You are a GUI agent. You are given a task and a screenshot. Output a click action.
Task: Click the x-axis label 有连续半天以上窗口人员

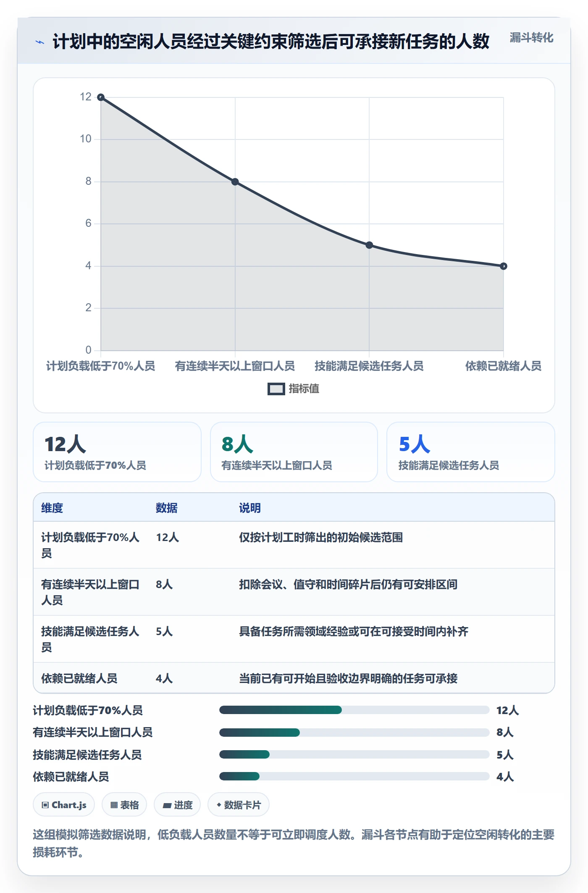235,366
